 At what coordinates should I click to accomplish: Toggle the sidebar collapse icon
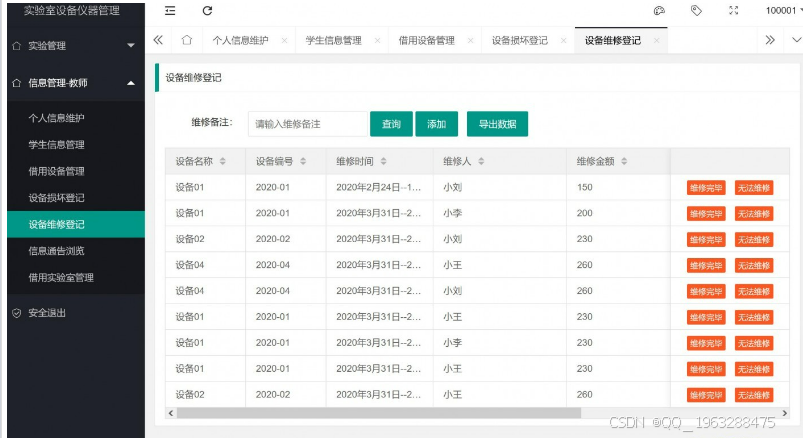pos(170,11)
